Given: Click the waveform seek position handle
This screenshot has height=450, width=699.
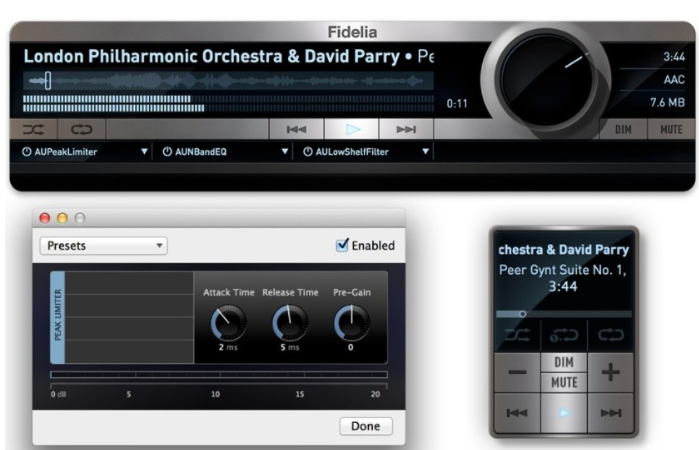Looking at the screenshot, I should [48, 81].
